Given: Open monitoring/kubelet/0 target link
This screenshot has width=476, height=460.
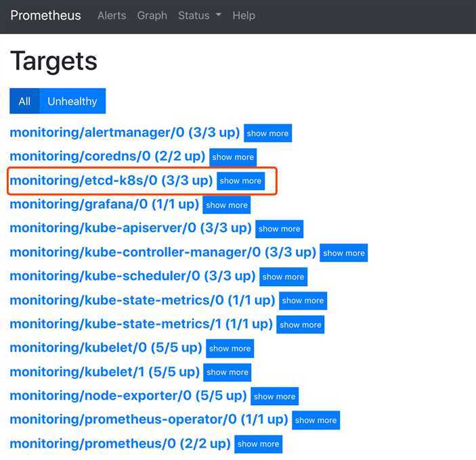Looking at the screenshot, I should click(106, 348).
